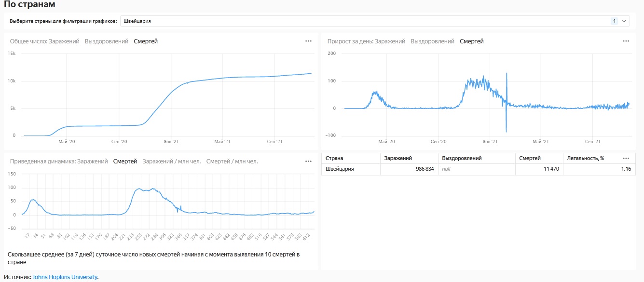Screen dimensions: 644x282
Task: Open three-dot menu of adjusted dynamics chart
Action: 309,161
